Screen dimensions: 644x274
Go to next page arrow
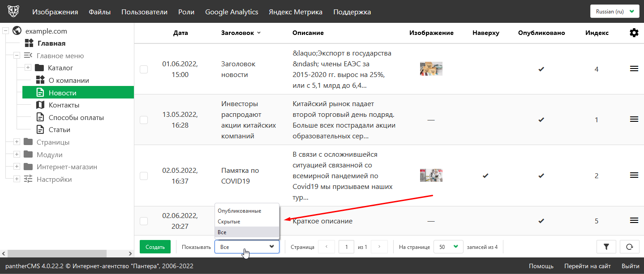click(379, 247)
